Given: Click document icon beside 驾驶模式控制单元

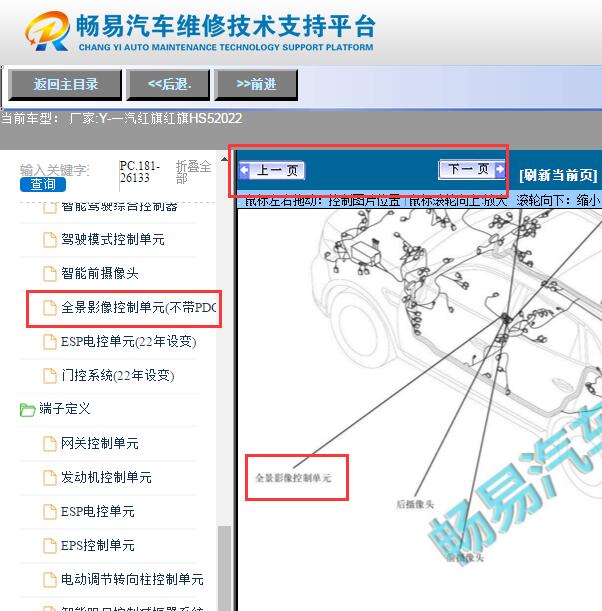Looking at the screenshot, I should 49,240.
